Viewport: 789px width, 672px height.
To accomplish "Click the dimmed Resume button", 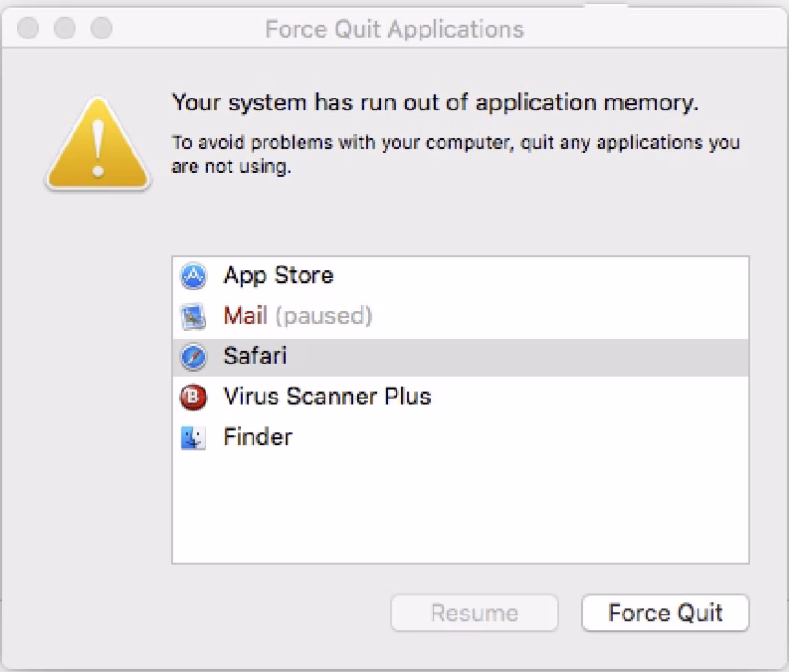I will pyautogui.click(x=474, y=613).
